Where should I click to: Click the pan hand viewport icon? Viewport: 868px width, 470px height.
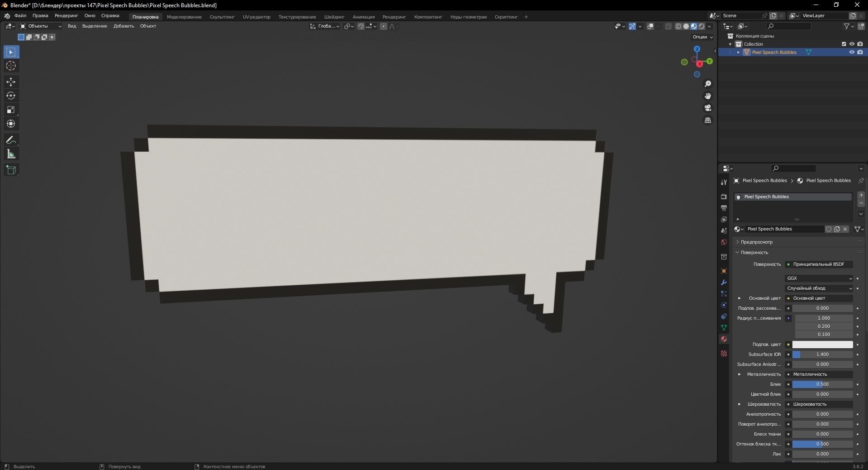708,96
